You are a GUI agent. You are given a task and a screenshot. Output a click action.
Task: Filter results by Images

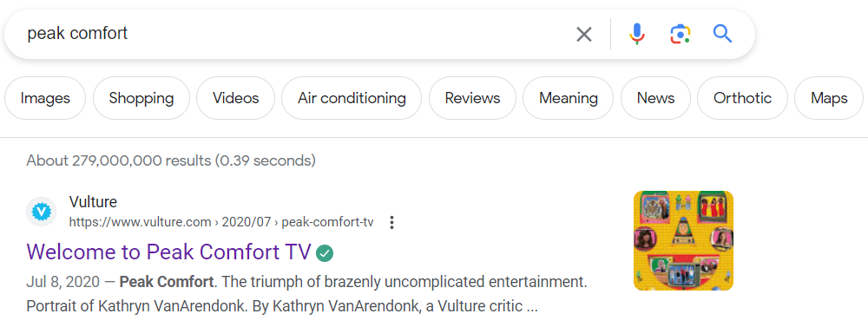[45, 99]
